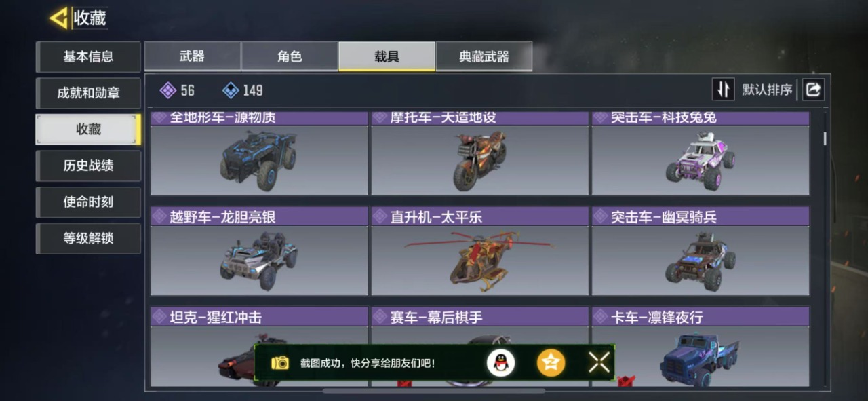Click the camera icon in banner

tap(280, 363)
